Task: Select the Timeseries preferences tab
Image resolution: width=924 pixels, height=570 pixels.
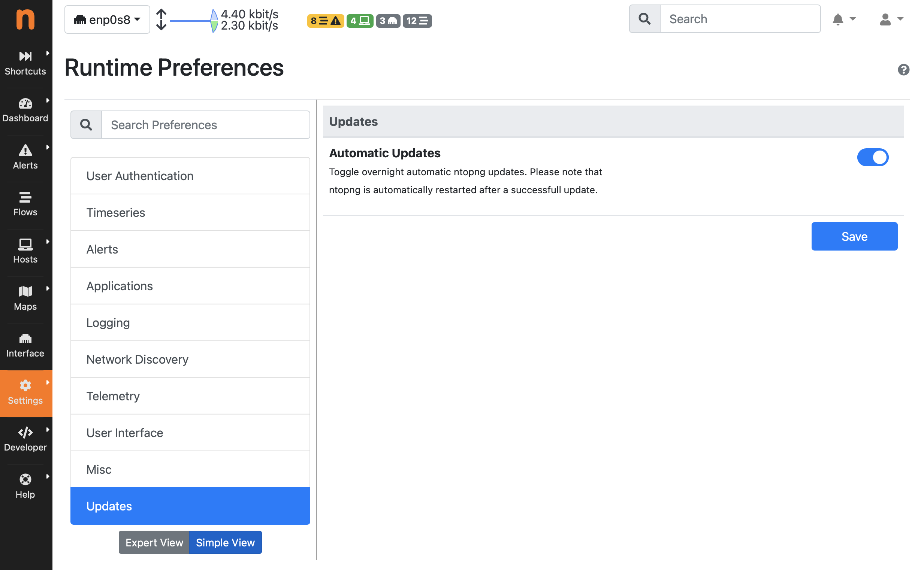Action: click(190, 213)
